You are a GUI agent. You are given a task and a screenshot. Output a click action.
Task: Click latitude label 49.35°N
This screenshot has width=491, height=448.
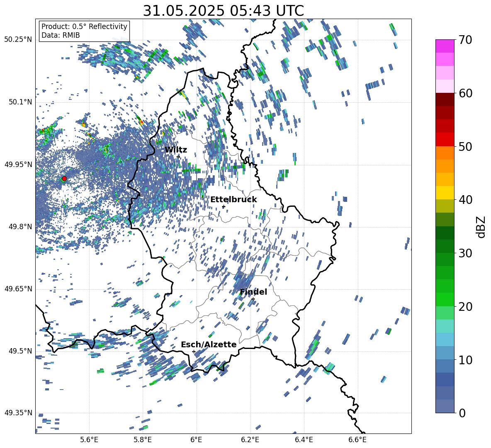click(18, 413)
